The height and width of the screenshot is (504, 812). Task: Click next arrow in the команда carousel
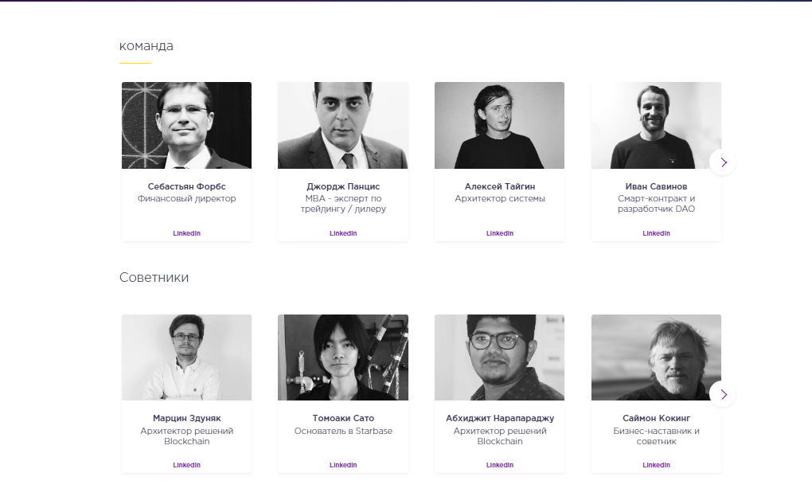coord(723,162)
